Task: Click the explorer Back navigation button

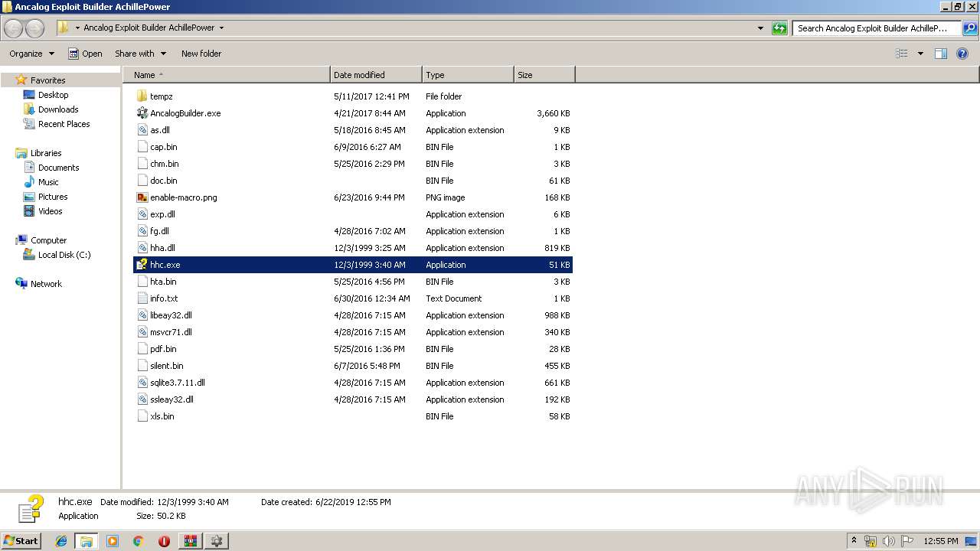Action: click(x=14, y=28)
